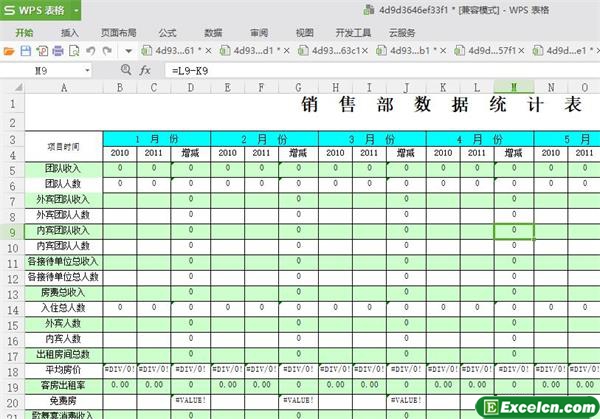The height and width of the screenshot is (419, 600).
Task: Select column M header
Action: 514,88
